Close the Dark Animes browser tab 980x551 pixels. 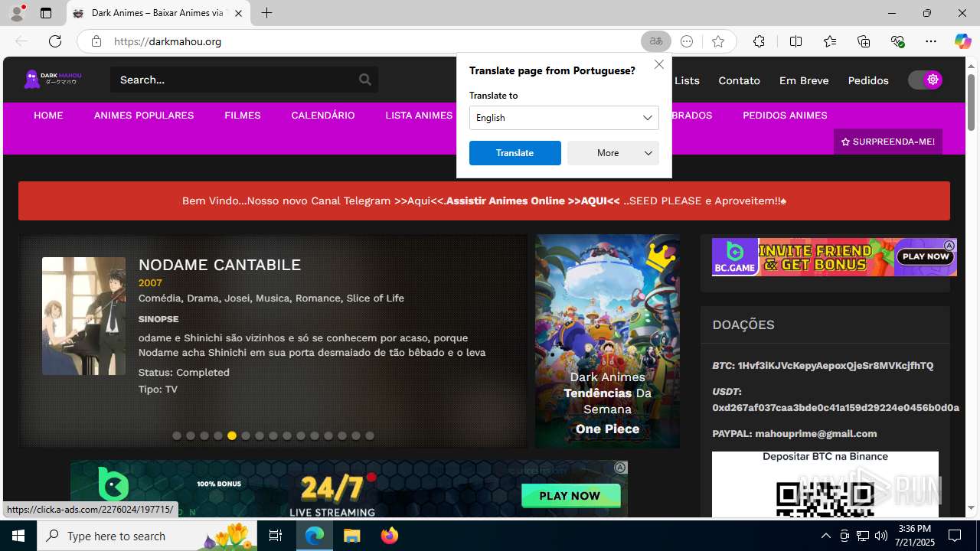coord(238,13)
